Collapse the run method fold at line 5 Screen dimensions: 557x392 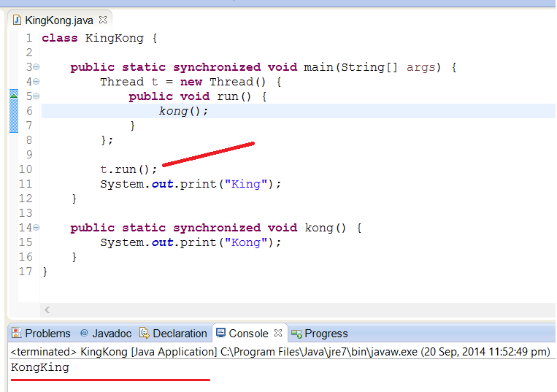(x=37, y=96)
